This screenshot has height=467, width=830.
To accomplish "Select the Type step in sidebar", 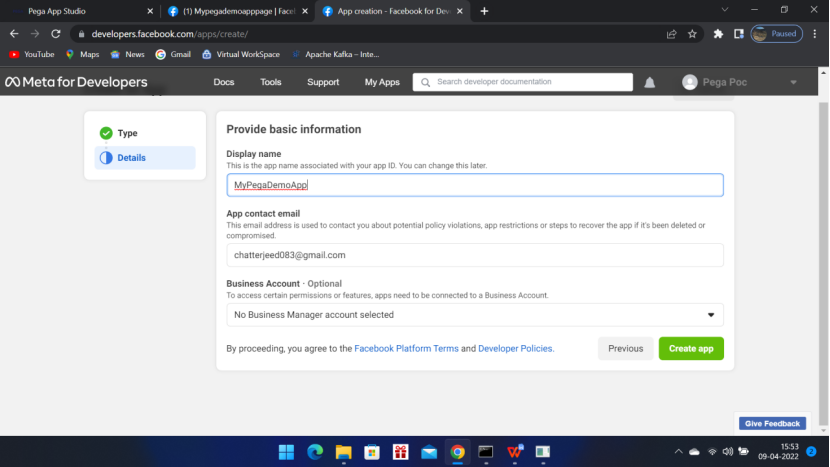I will 145,133.
